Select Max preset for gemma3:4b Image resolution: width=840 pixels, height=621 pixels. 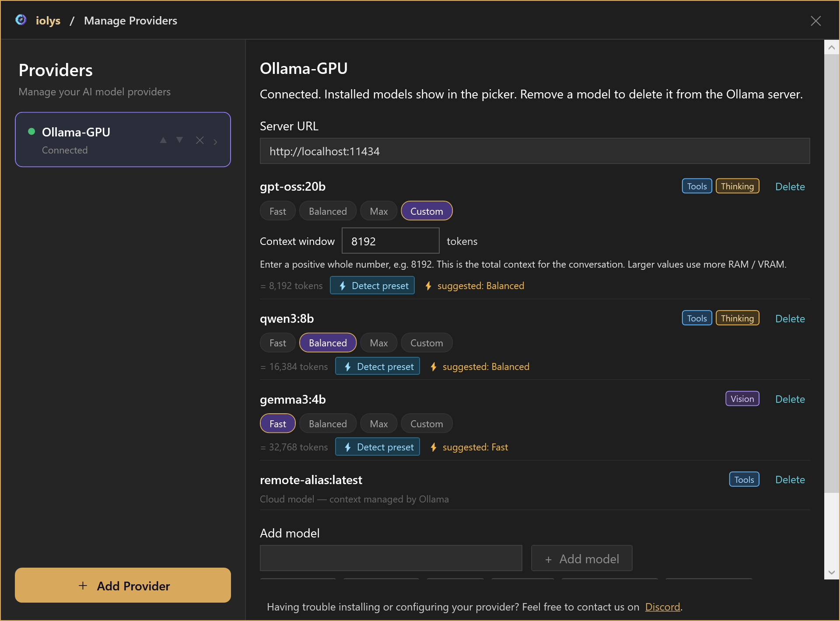tap(379, 424)
